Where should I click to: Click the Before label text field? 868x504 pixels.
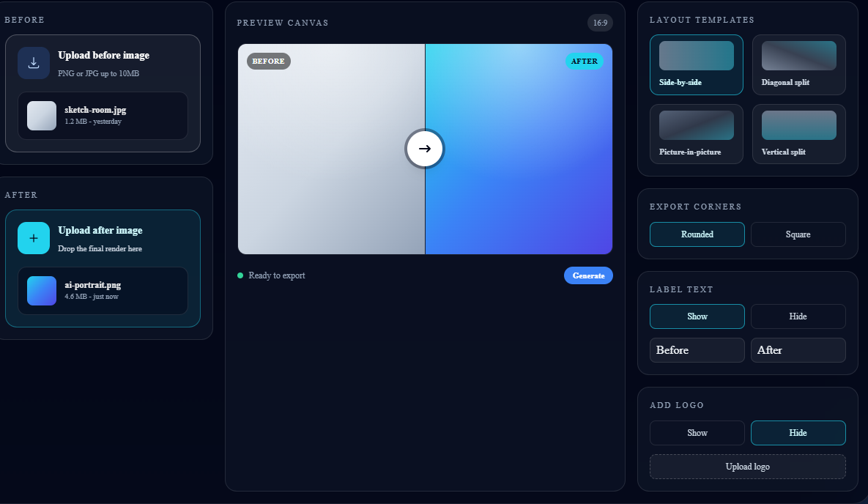[697, 350]
